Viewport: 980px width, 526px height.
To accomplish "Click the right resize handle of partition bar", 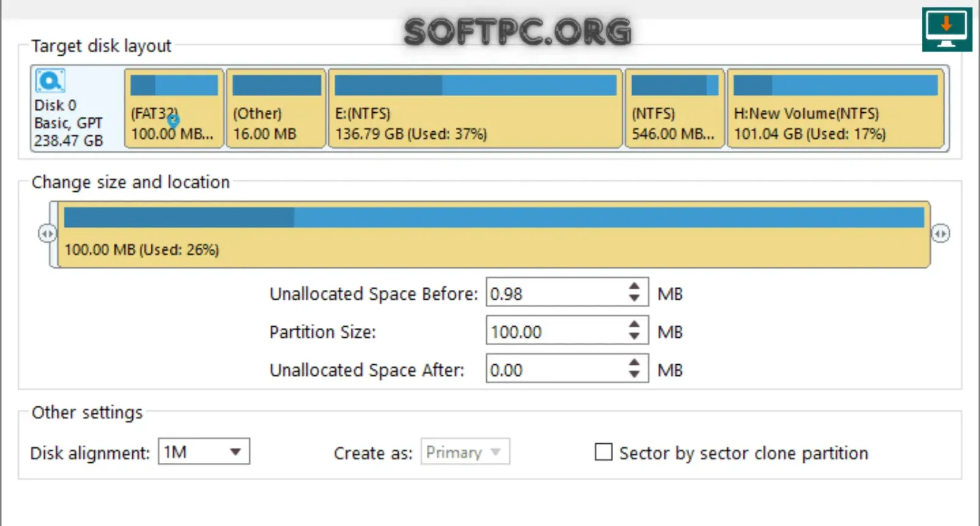I will [x=941, y=234].
